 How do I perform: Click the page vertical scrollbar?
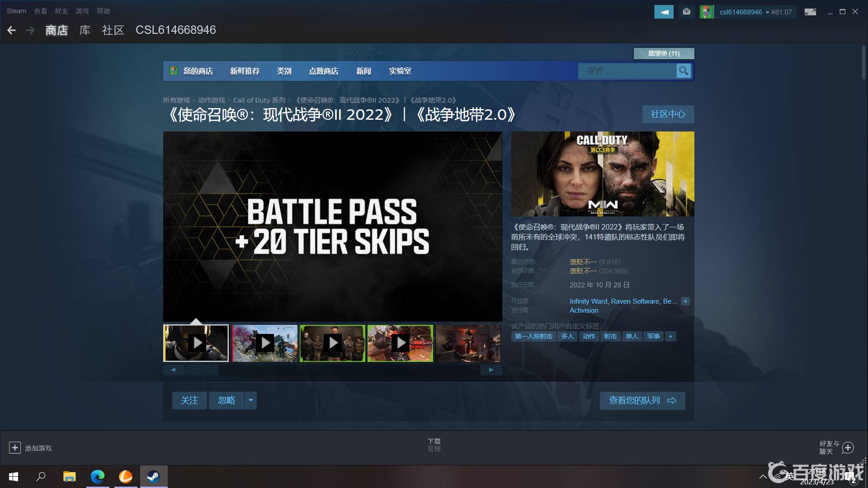(864, 62)
